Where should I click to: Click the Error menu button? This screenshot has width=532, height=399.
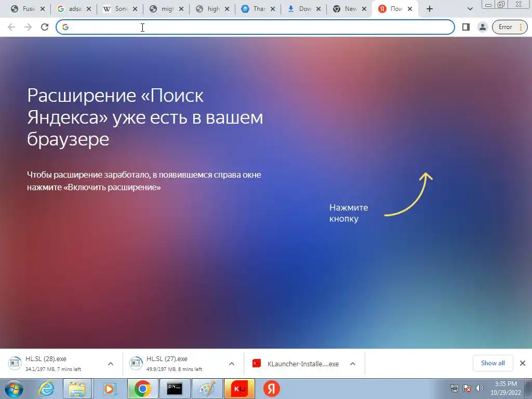coord(510,27)
